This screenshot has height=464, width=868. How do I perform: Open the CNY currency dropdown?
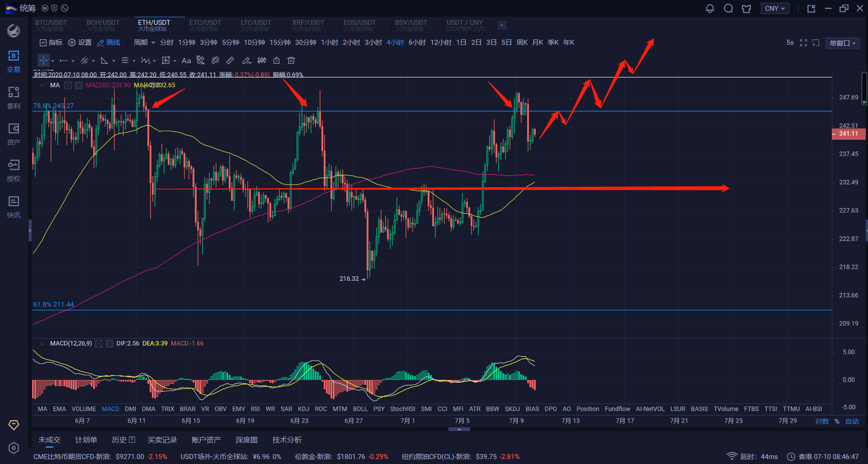(x=775, y=9)
